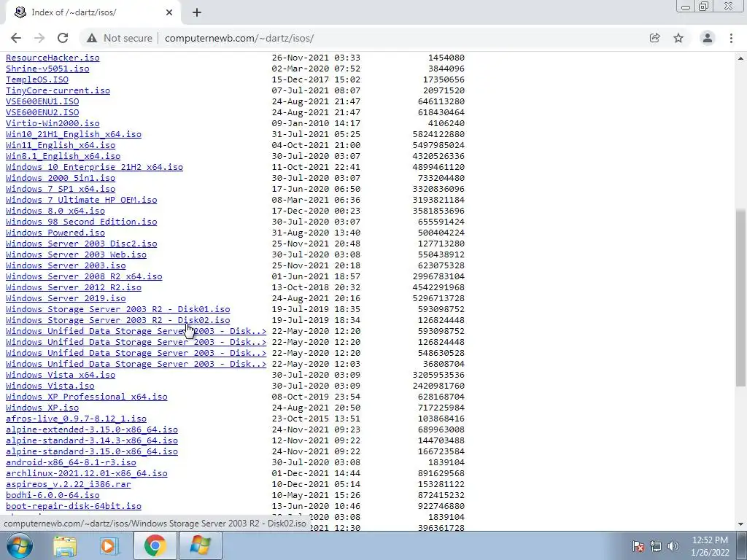Download aspireos_v.2.22_i386.rar

click(68, 485)
